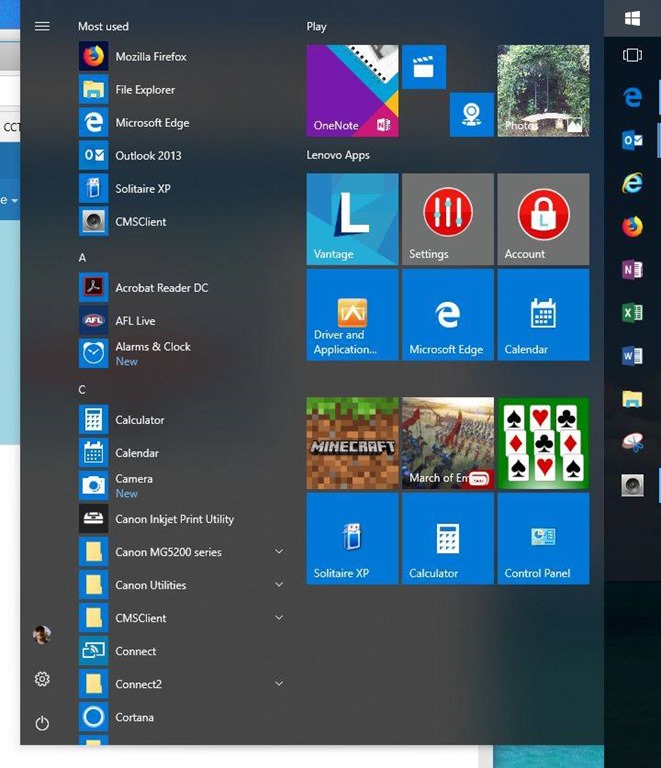This screenshot has height=768, width=661.
Task: Open AFL Live app
Action: pyautogui.click(x=135, y=321)
